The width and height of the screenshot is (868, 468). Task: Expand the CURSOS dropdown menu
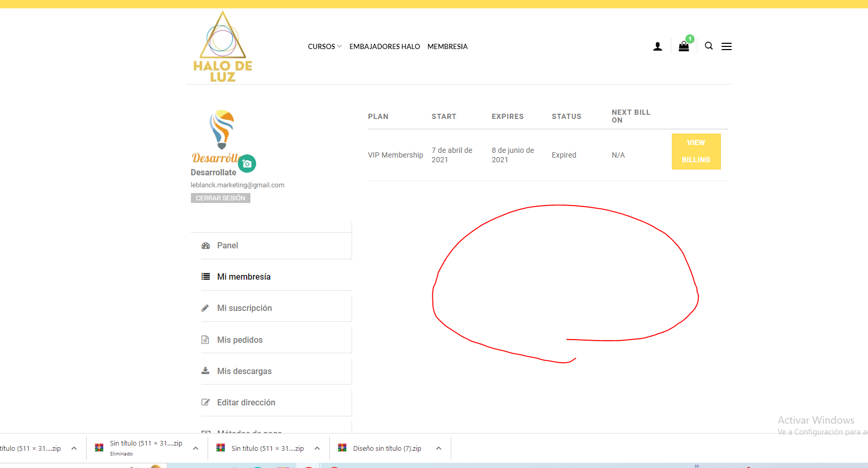324,46
